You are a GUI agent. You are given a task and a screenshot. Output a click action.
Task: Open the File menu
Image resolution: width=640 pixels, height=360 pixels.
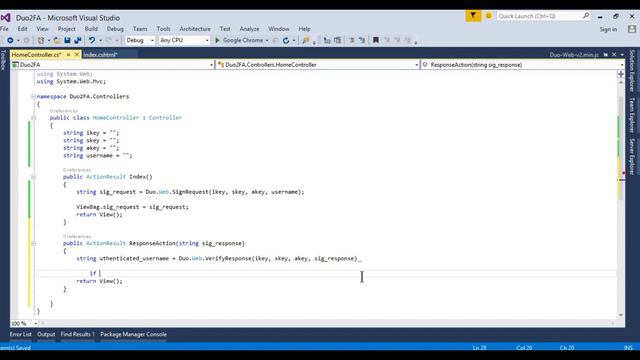pyautogui.click(x=4, y=29)
